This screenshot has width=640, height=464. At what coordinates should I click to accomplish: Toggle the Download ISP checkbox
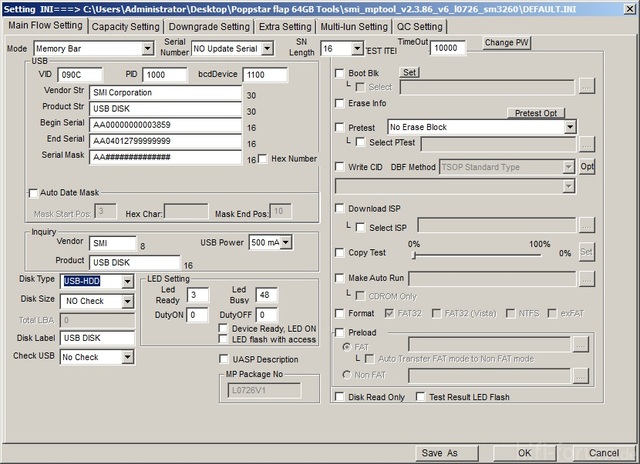(340, 209)
